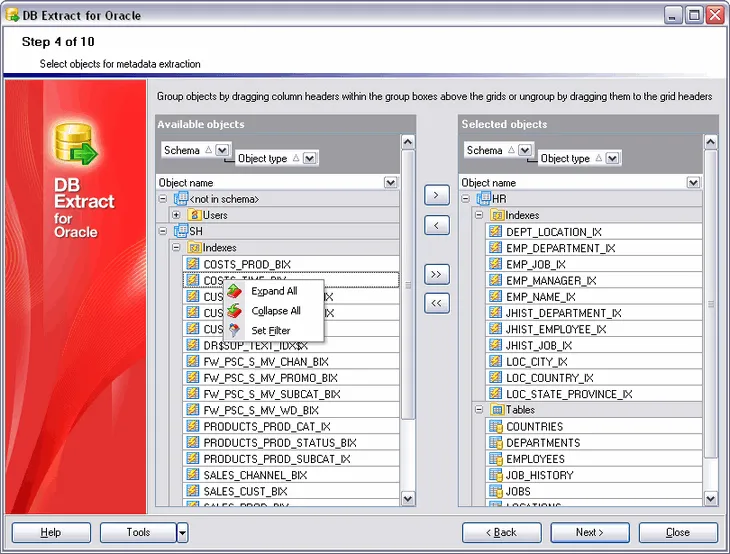Choose Set Filter from context menu
This screenshot has width=730, height=554.
point(274,330)
